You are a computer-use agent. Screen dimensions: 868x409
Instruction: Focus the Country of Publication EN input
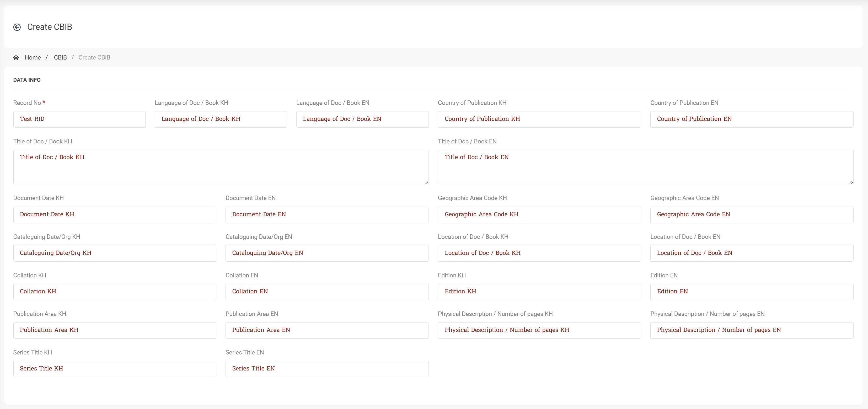(x=751, y=119)
